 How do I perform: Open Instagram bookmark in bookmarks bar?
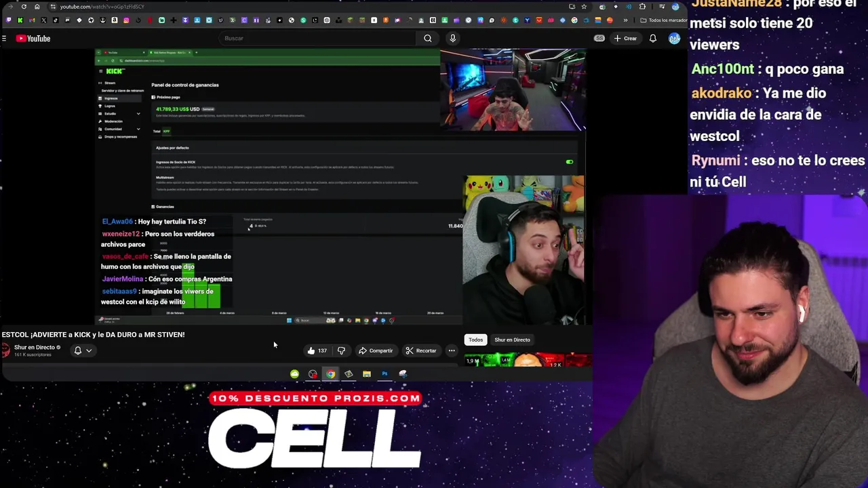tap(126, 20)
